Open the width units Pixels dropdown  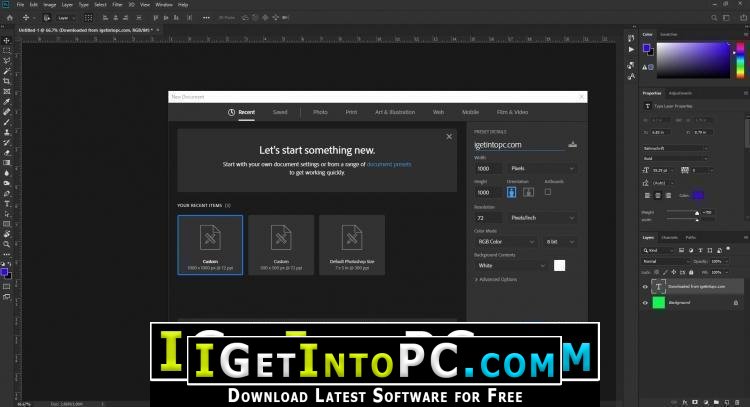click(x=542, y=168)
